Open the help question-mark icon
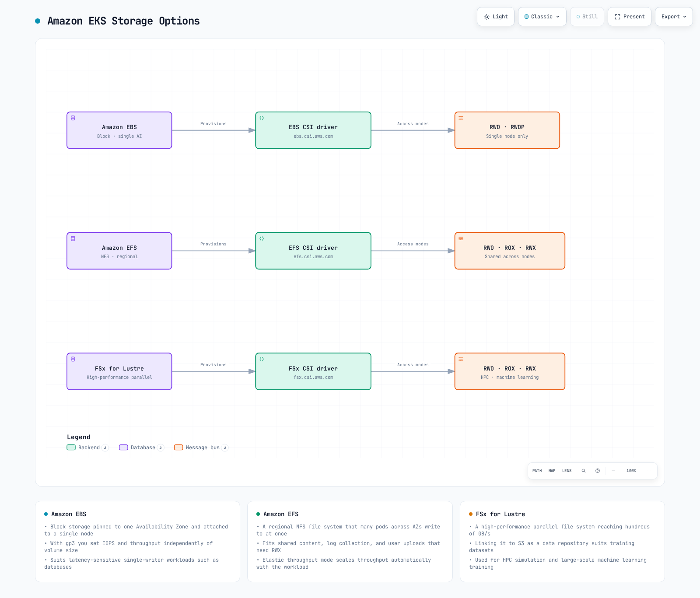700x598 pixels. pos(598,471)
